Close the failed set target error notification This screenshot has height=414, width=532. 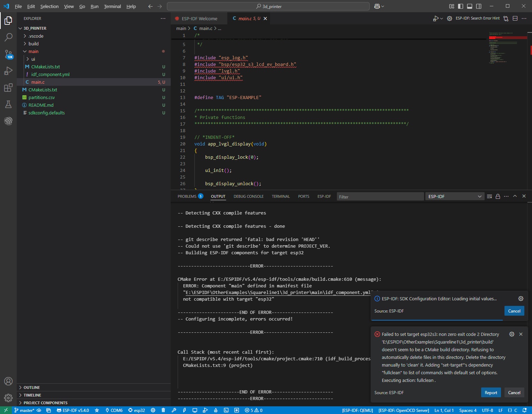coord(521,334)
